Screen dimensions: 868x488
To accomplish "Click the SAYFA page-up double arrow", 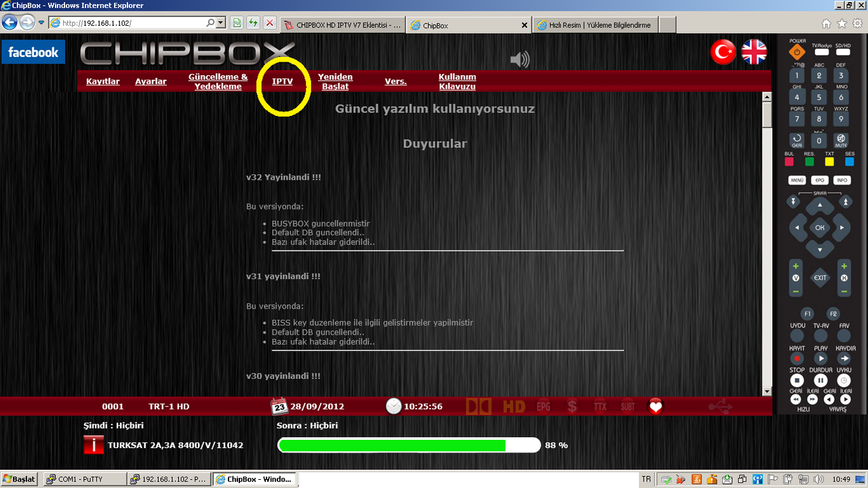I will [x=845, y=202].
